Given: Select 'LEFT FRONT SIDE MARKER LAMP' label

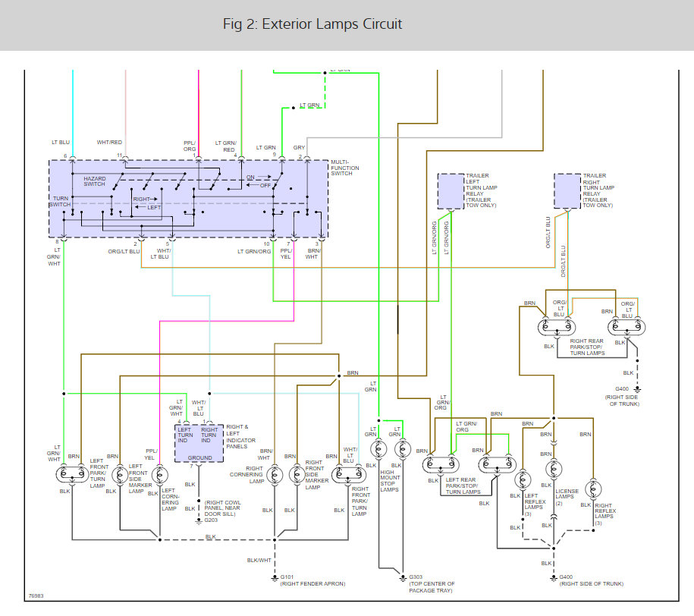Looking at the screenshot, I should click(140, 479).
